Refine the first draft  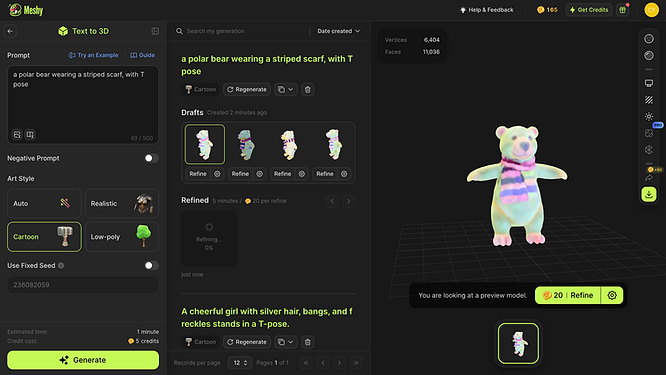pyautogui.click(x=198, y=174)
